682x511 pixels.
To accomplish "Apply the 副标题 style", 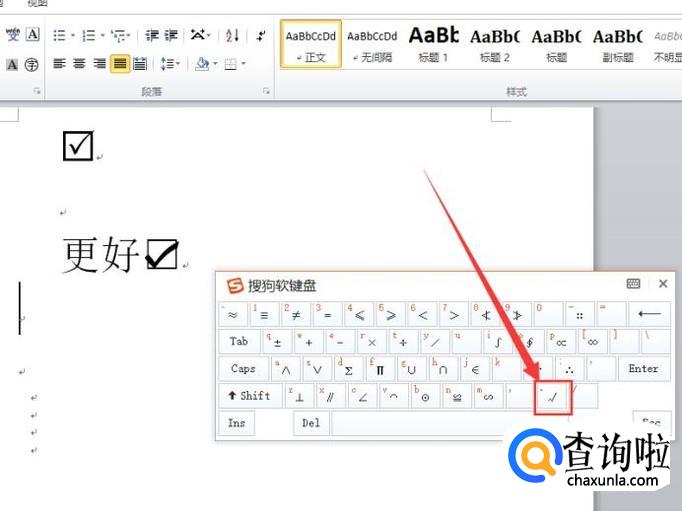I will [x=618, y=44].
